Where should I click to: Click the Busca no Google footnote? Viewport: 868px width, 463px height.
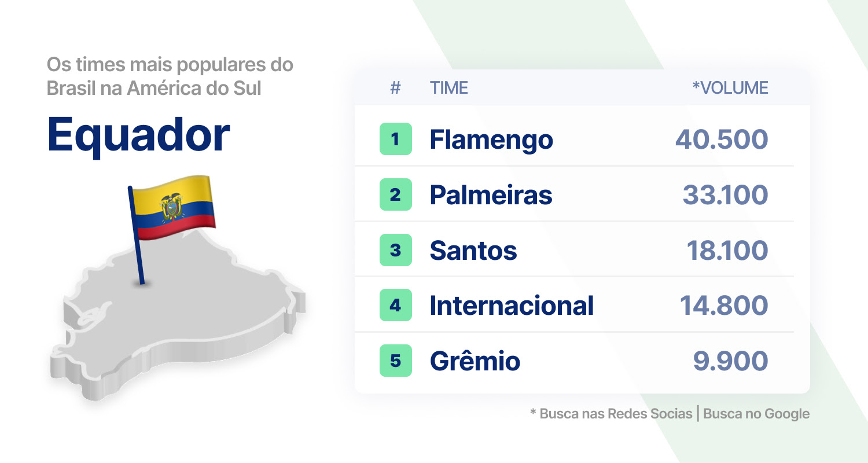coord(756,414)
